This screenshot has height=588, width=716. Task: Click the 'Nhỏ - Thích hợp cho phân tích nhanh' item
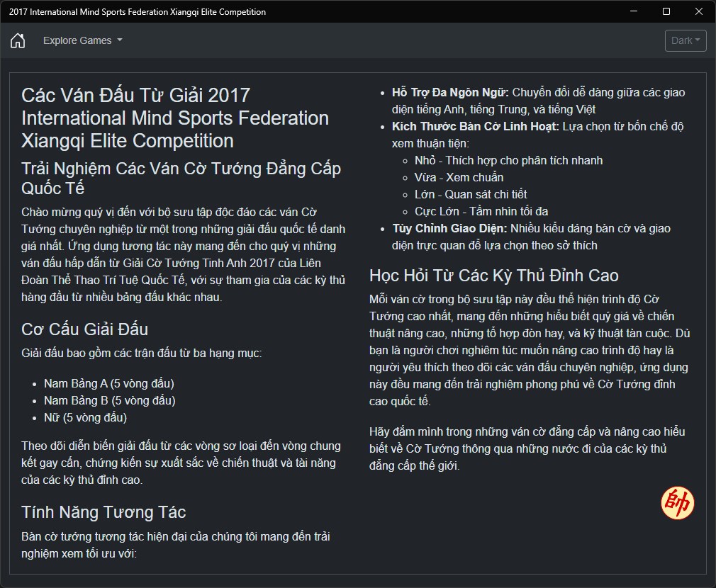click(x=509, y=161)
